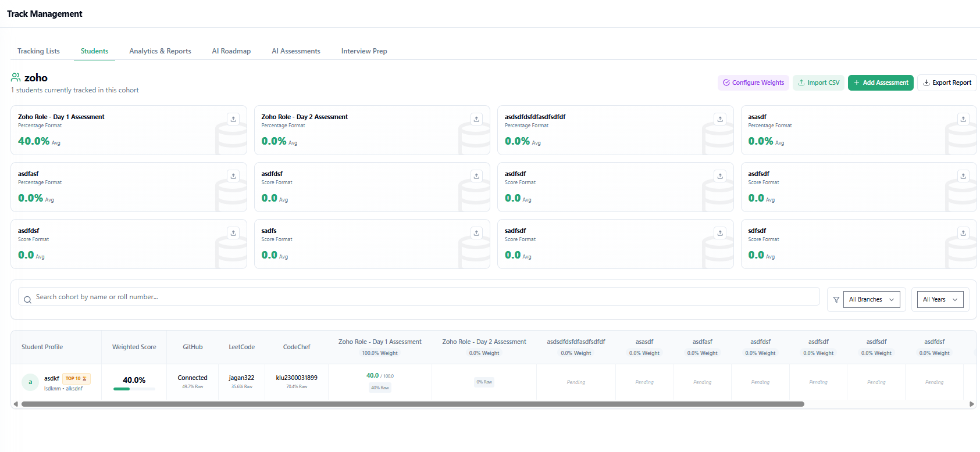Click upload icon on asdfasf card
Viewport: 980px width, 452px height.
pos(233,176)
